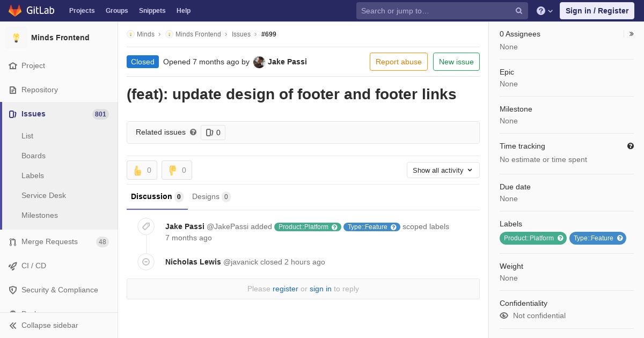Click the Minds Frontend lightbulb avatar

[16, 38]
